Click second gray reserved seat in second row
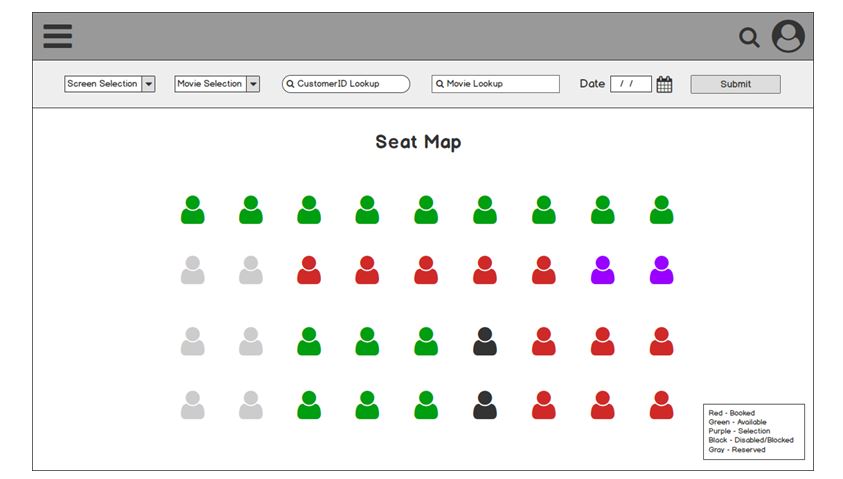Image resolution: width=843 pixels, height=479 pixels. [x=251, y=270]
